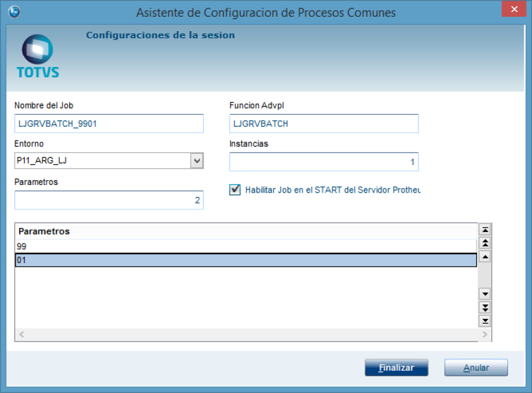This screenshot has height=393, width=532.
Task: Select parameter row 01
Action: [x=245, y=260]
